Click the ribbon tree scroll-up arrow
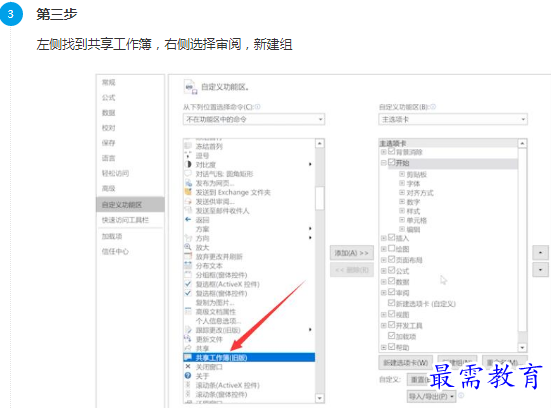This screenshot has height=408, width=551. click(522, 143)
